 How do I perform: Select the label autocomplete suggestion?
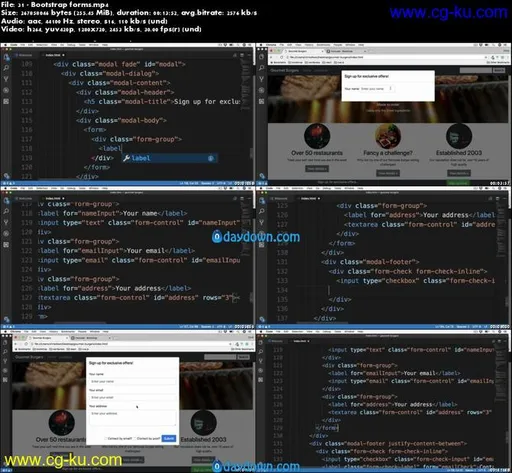pos(170,158)
